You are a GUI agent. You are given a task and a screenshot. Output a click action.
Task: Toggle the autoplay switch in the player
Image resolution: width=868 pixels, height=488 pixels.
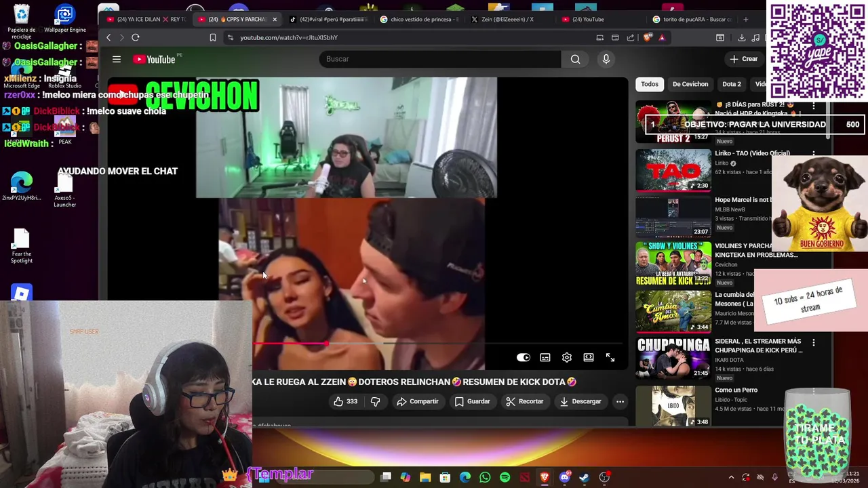[524, 358]
